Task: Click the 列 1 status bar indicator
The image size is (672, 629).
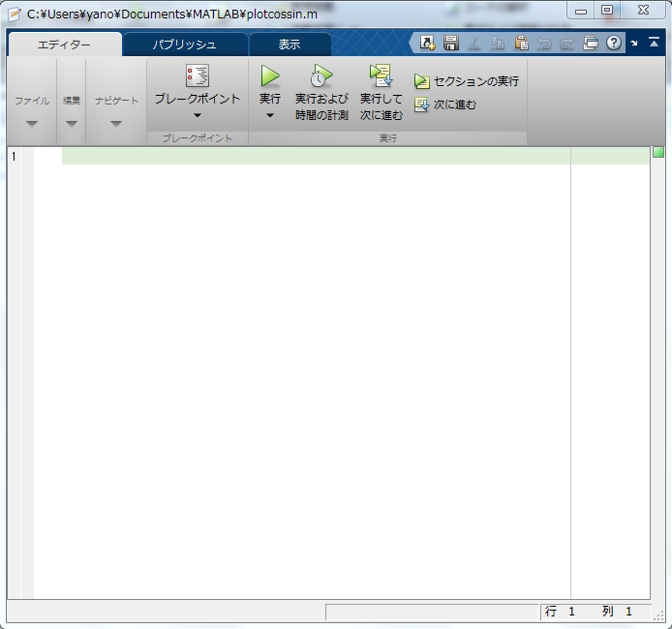Action: pyautogui.click(x=617, y=611)
